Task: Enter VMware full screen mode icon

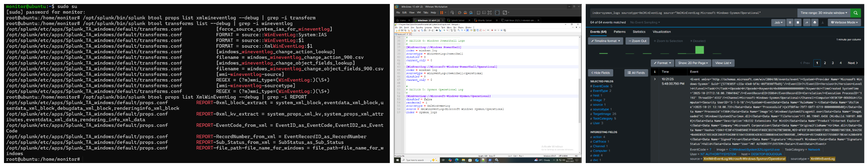Action: point(490,13)
